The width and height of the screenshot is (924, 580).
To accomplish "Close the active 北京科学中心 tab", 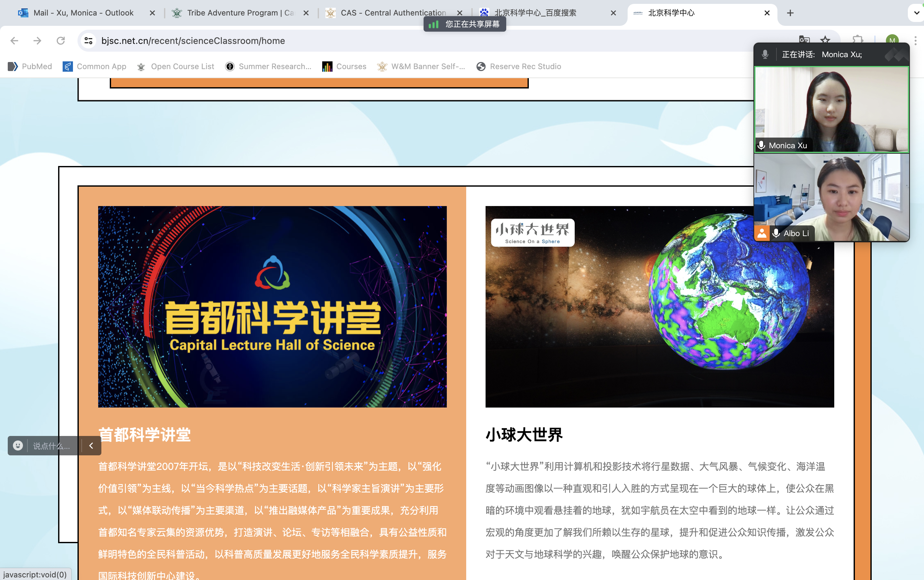I will (767, 13).
